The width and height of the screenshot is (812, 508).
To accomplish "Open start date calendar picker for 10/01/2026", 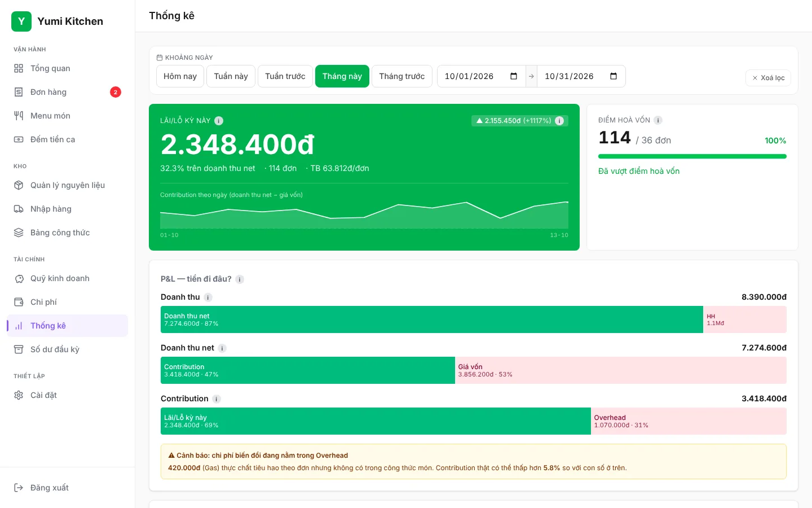I will click(x=514, y=76).
